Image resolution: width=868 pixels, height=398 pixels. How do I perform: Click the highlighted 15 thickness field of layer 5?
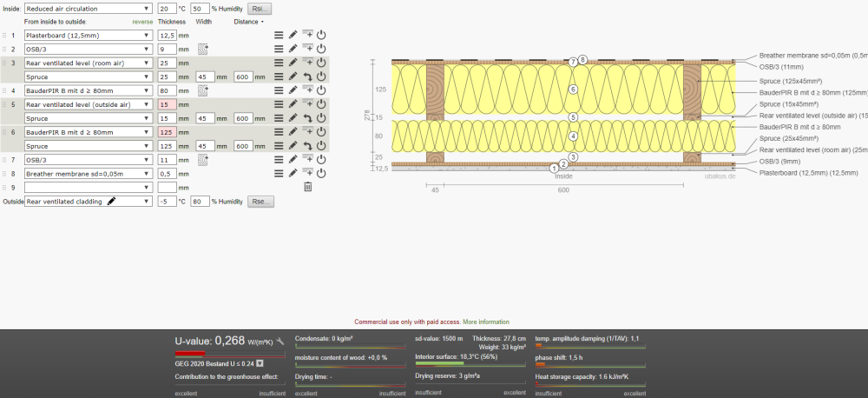(x=167, y=104)
